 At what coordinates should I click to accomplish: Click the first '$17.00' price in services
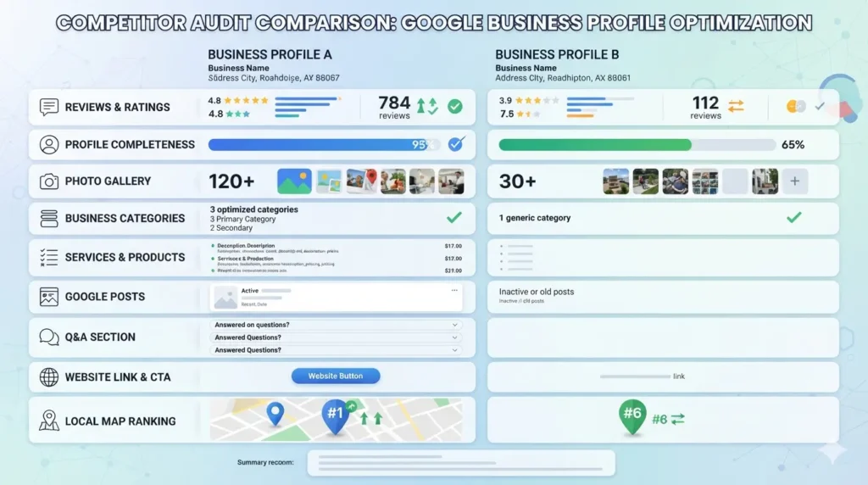tap(453, 246)
